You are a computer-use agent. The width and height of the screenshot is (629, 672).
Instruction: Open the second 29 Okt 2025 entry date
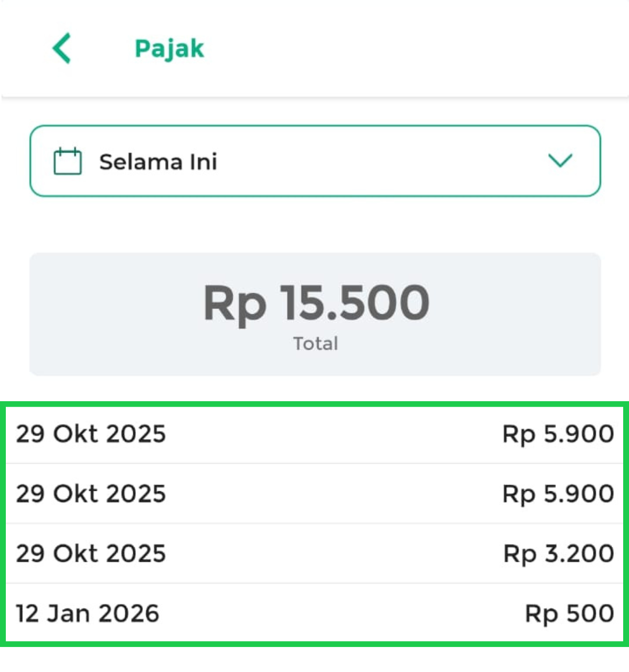pos(91,494)
